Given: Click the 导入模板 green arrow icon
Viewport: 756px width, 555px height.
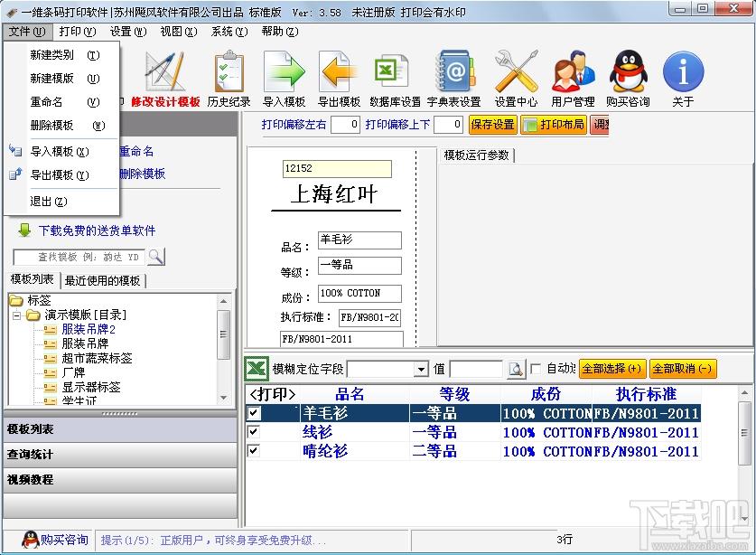Looking at the screenshot, I should point(284,72).
